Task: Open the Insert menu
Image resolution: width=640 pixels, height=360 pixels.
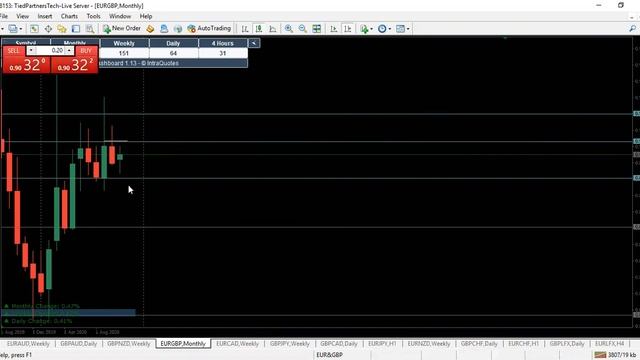Action: coord(45,16)
